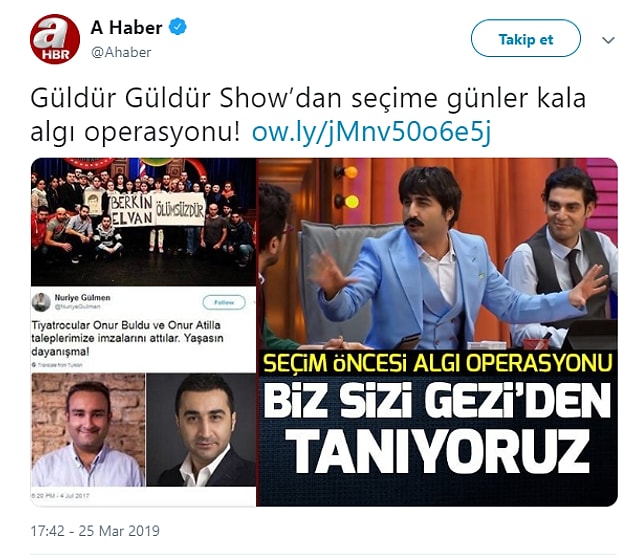Click the embedded Follow button in screenshot
Image resolution: width=635 pixels, height=555 pixels.
point(224,302)
